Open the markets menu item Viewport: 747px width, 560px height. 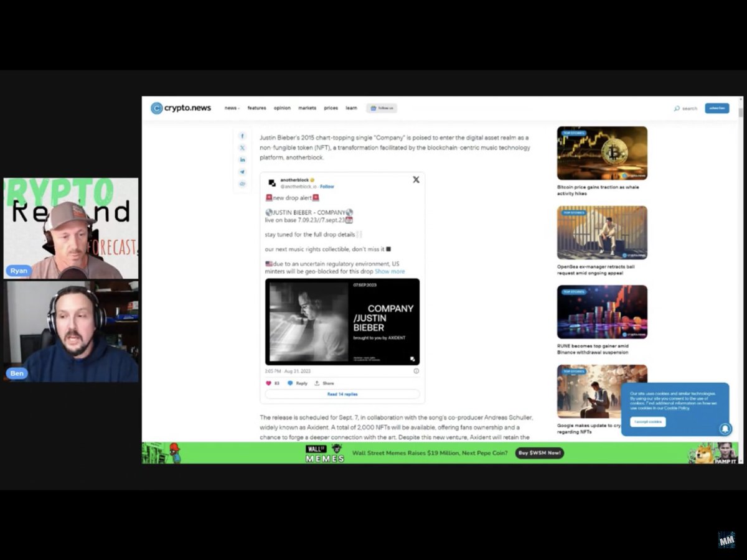[307, 108]
